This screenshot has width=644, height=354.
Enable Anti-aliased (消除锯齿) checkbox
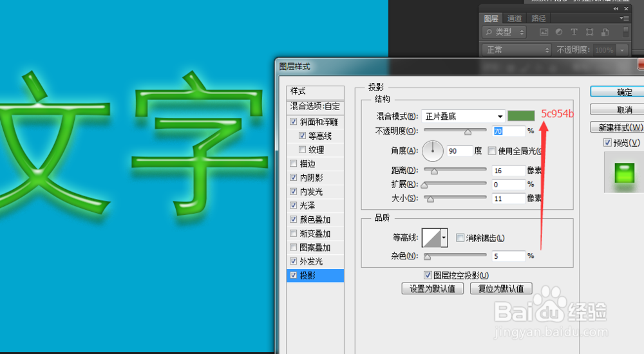460,238
